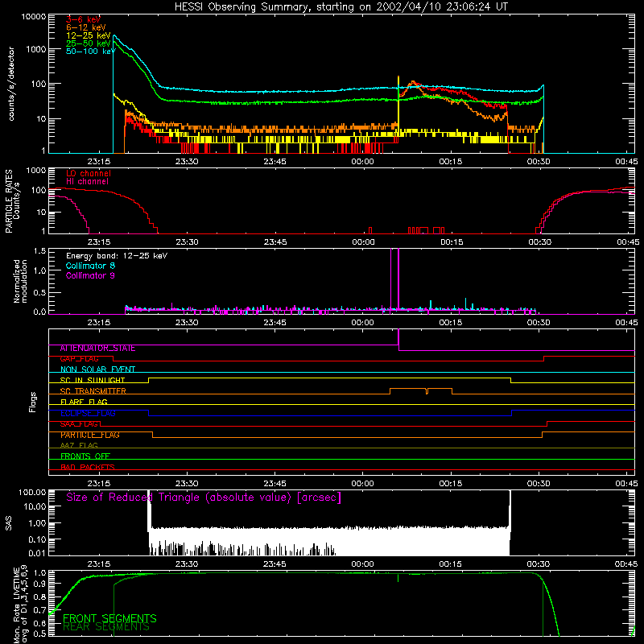The image size is (644, 644).
Task: Click the Energy band: 12-25 keV label
Action: pos(117,256)
